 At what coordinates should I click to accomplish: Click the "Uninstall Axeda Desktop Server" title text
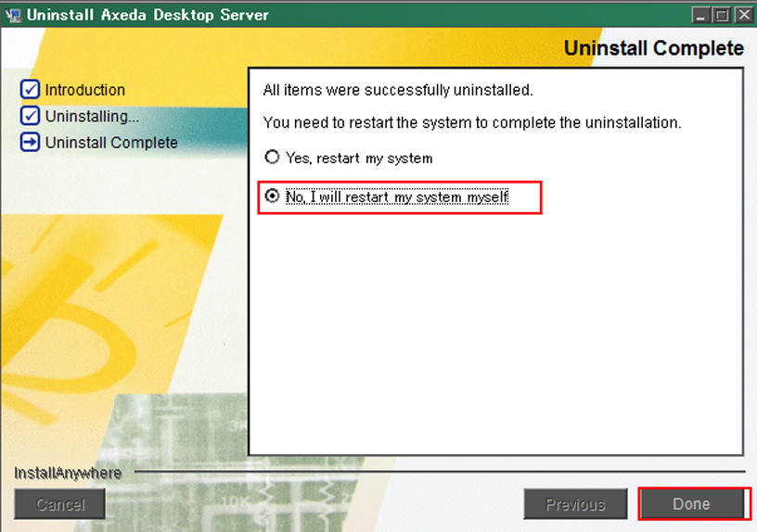(x=148, y=15)
